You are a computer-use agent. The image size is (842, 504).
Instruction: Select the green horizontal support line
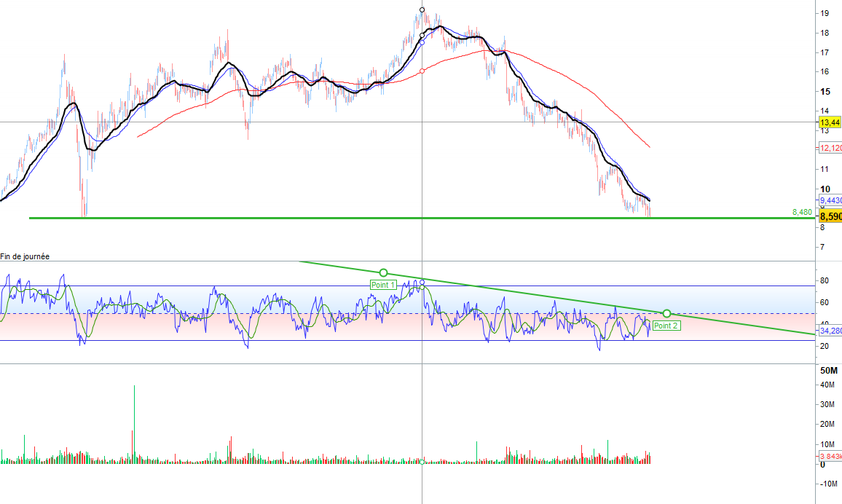point(422,218)
